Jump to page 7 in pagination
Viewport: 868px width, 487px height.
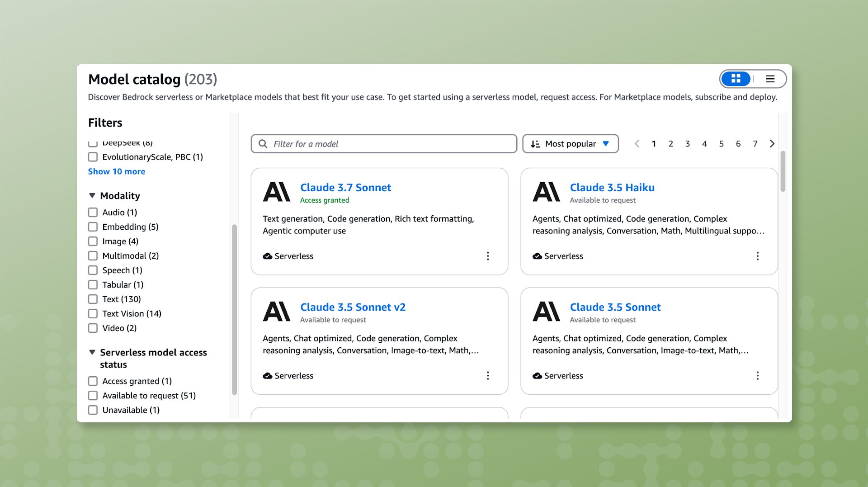point(755,144)
